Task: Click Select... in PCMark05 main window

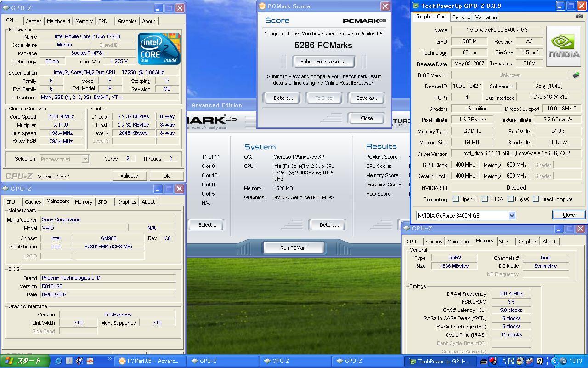Action: (x=207, y=225)
